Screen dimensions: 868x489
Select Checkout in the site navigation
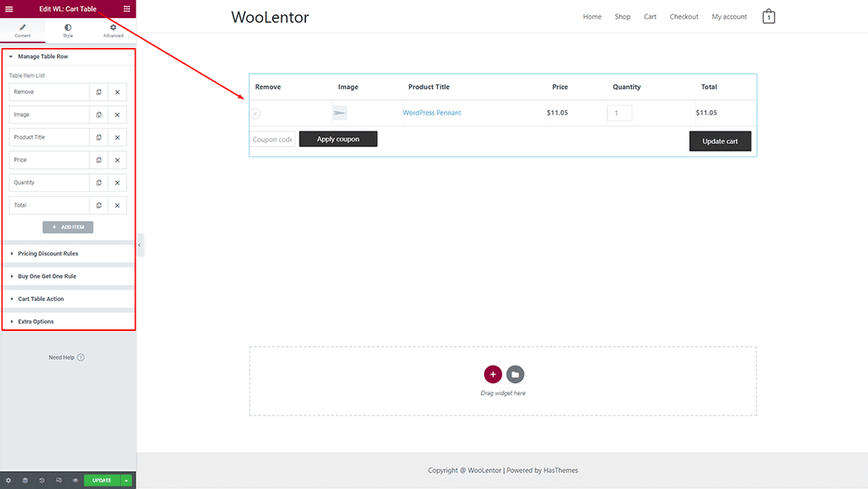pyautogui.click(x=684, y=17)
